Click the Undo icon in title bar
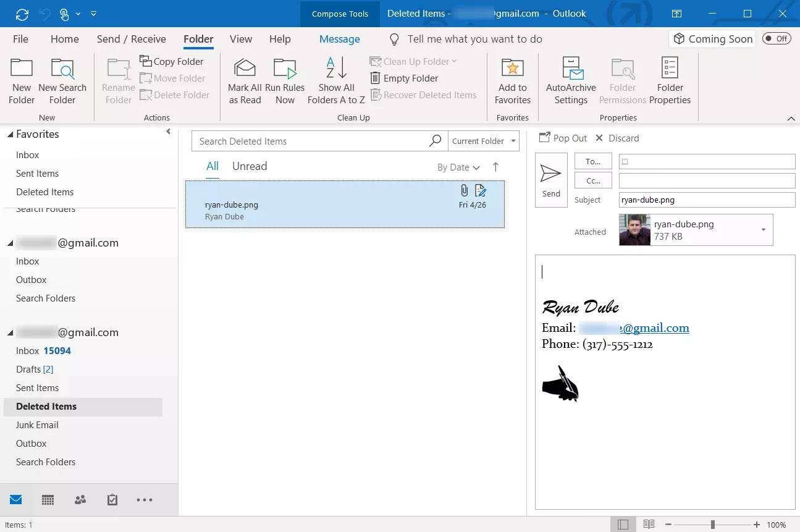Image resolution: width=800 pixels, height=532 pixels. [x=44, y=14]
